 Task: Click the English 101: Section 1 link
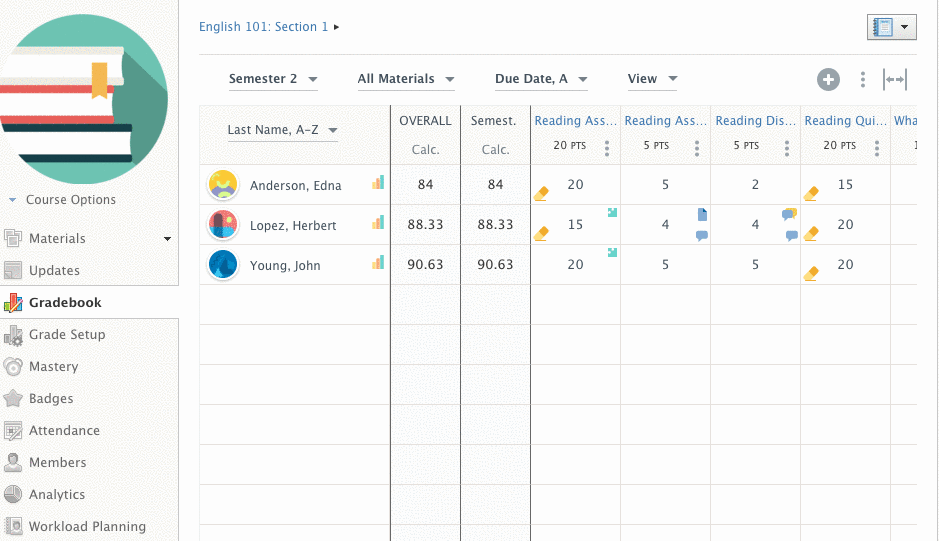pos(264,27)
